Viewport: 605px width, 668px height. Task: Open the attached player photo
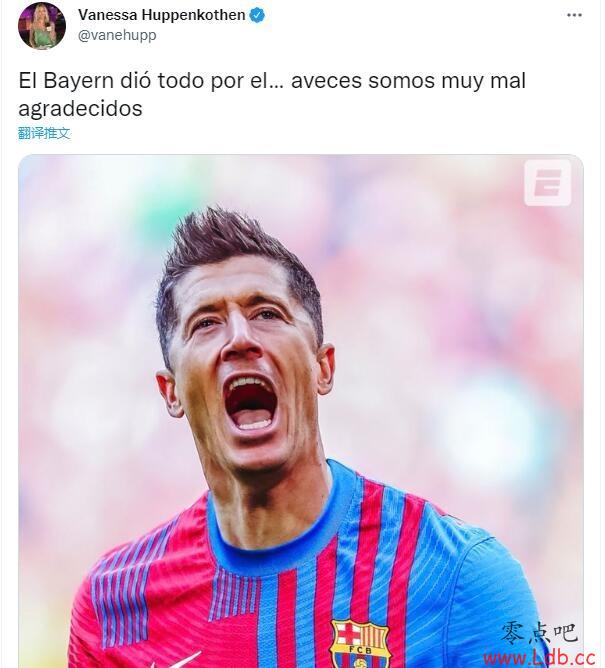pyautogui.click(x=301, y=411)
